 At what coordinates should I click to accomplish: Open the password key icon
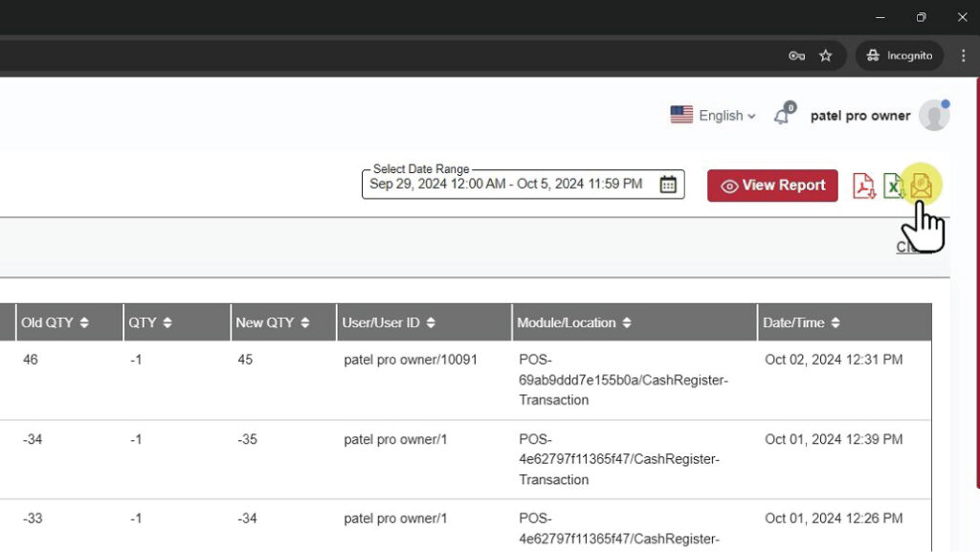coord(796,55)
